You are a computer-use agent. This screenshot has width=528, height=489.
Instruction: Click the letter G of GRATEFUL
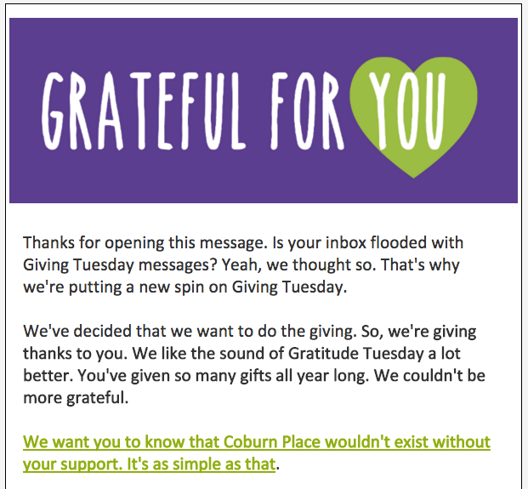53,111
